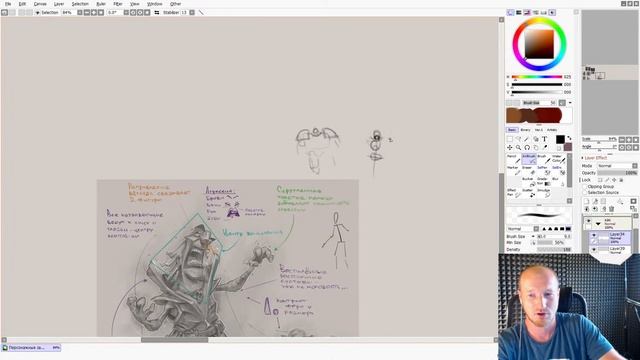This screenshot has height=360, width=640.
Task: Toggle the HSV slider panel icon
Action: point(527,13)
